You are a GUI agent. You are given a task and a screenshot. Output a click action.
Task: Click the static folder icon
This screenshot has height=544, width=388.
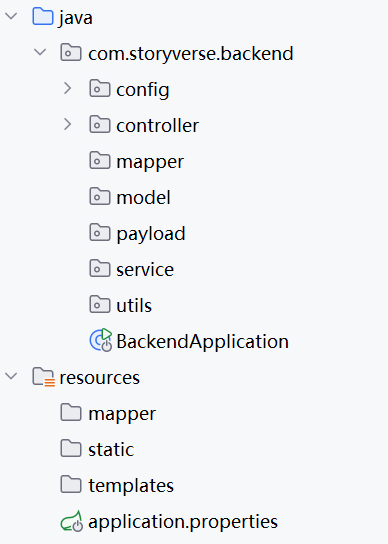pyautogui.click(x=71, y=448)
